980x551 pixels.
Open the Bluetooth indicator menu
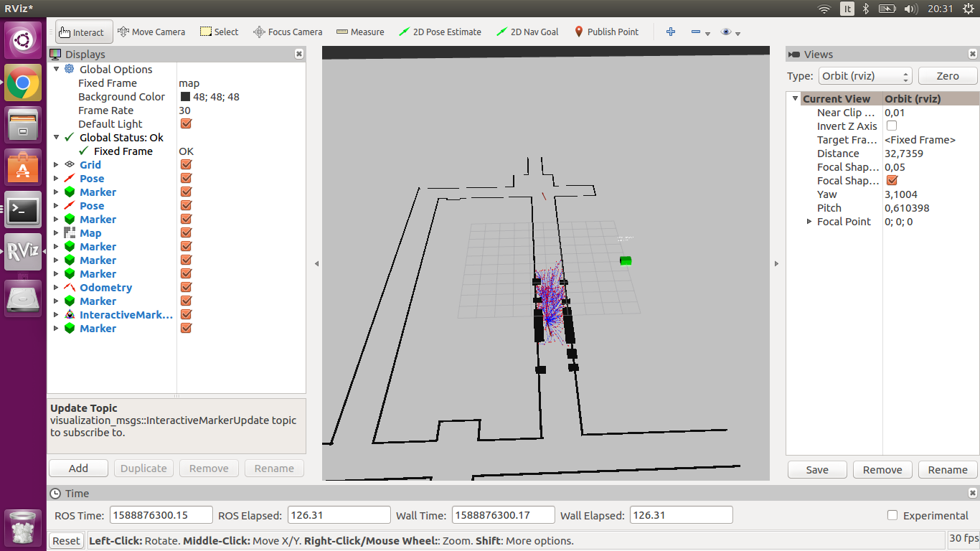click(x=866, y=9)
